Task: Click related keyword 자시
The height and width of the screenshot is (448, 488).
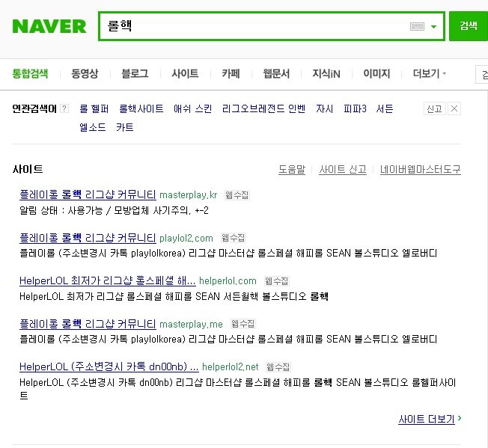Action: tap(324, 108)
